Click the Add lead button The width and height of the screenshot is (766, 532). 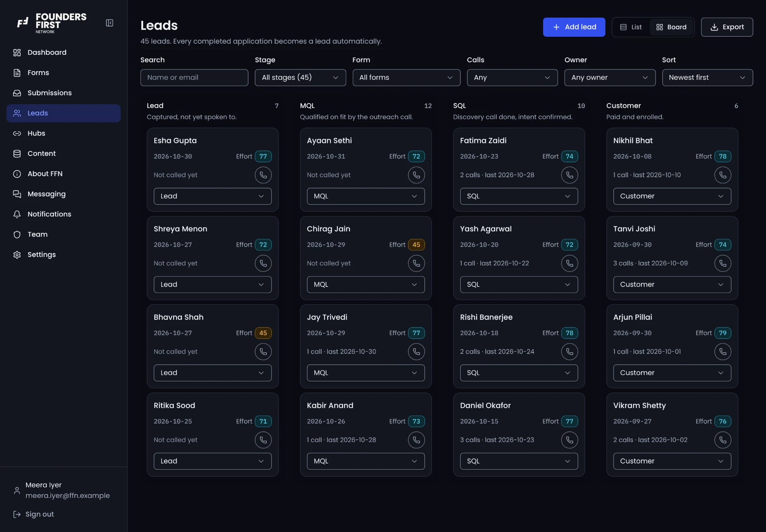click(574, 27)
